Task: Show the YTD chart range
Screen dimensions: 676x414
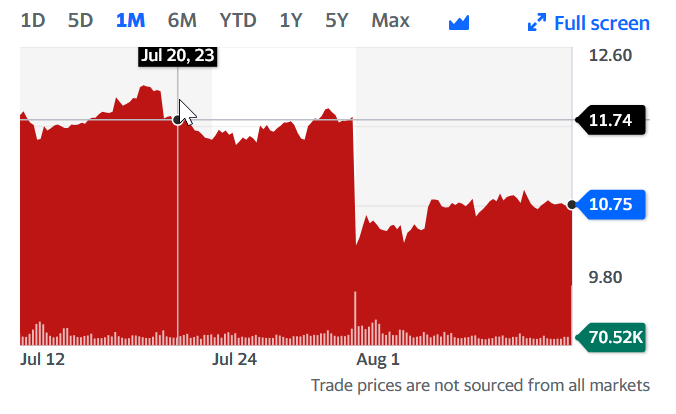Action: 238,20
